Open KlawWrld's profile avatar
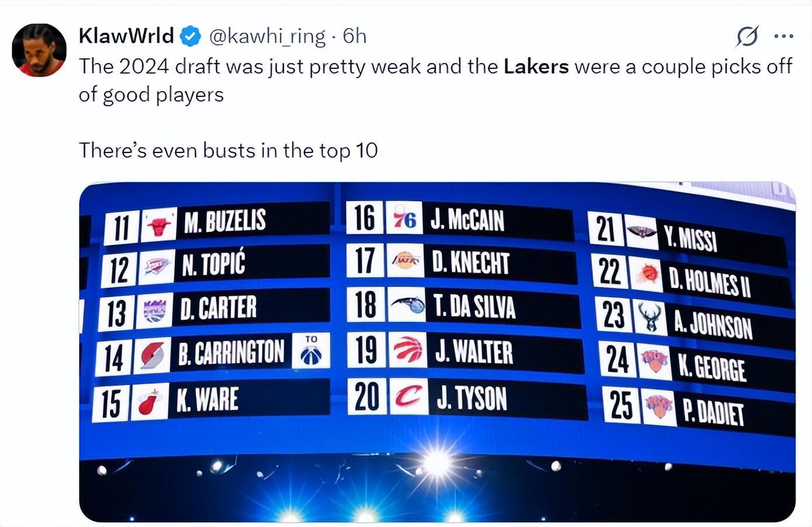The width and height of the screenshot is (812, 527). [39, 50]
